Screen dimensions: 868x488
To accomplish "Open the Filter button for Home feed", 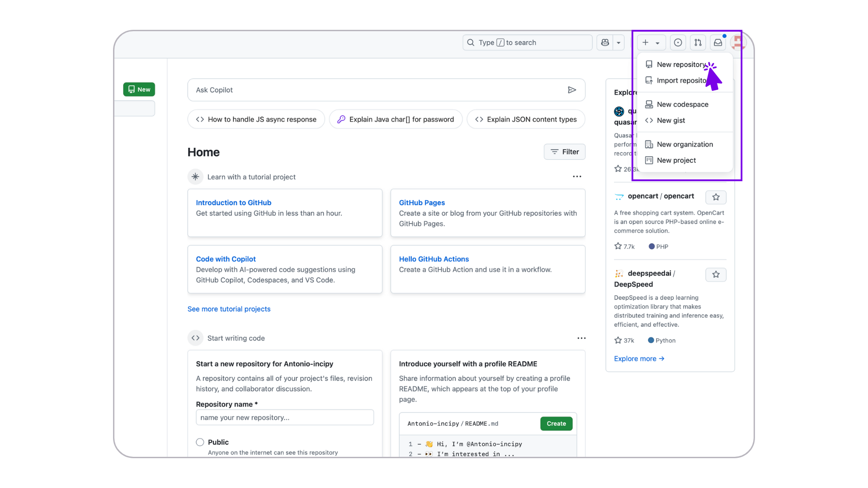I will click(x=565, y=152).
